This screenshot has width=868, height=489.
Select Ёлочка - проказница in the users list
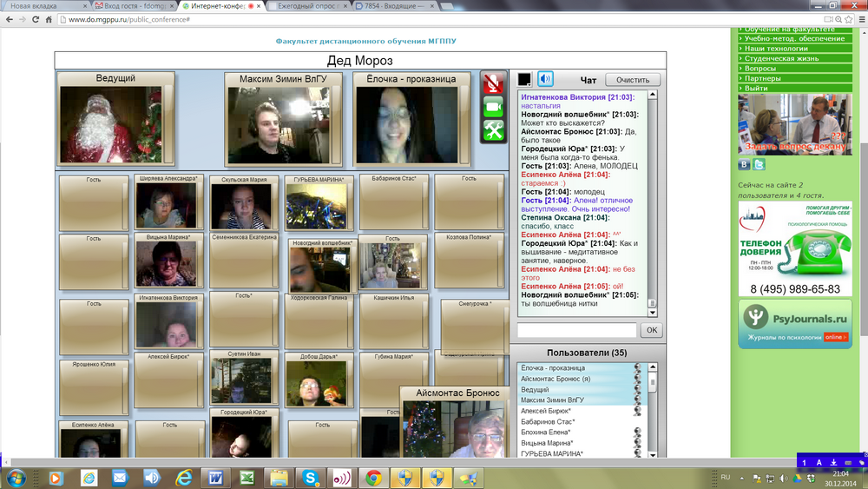pyautogui.click(x=580, y=367)
